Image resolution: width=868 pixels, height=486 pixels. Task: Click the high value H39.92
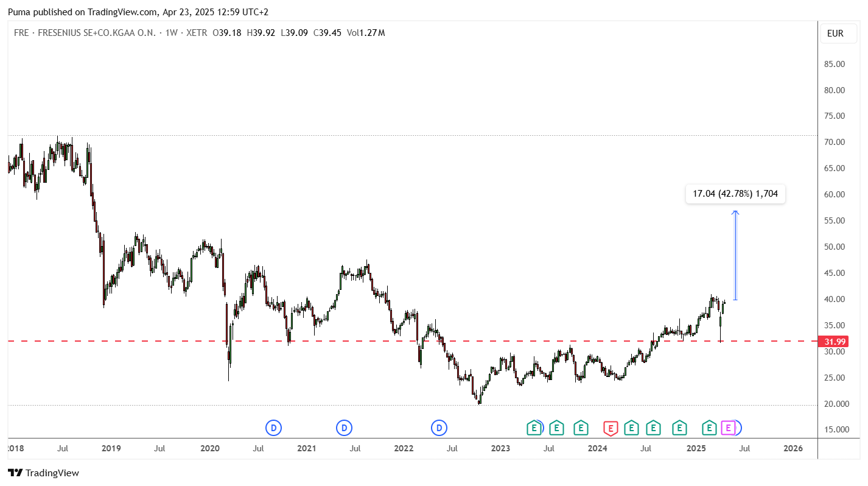click(x=261, y=33)
